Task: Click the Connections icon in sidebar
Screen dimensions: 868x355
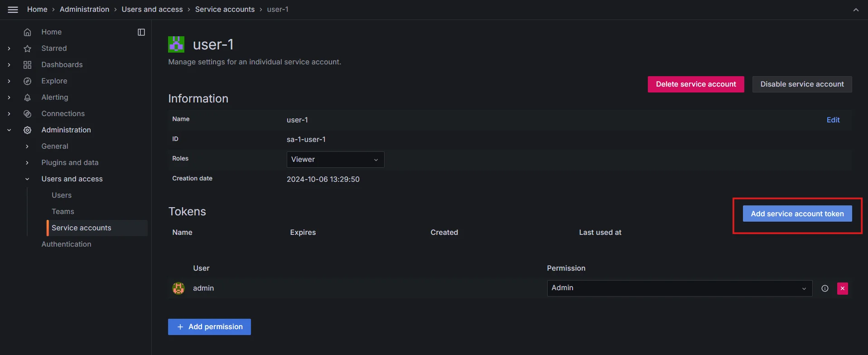Action: point(28,114)
